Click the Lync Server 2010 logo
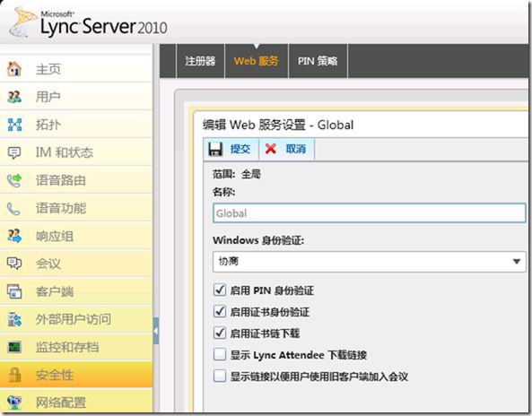Image resolution: width=532 pixels, height=416 pixels. click(88, 23)
